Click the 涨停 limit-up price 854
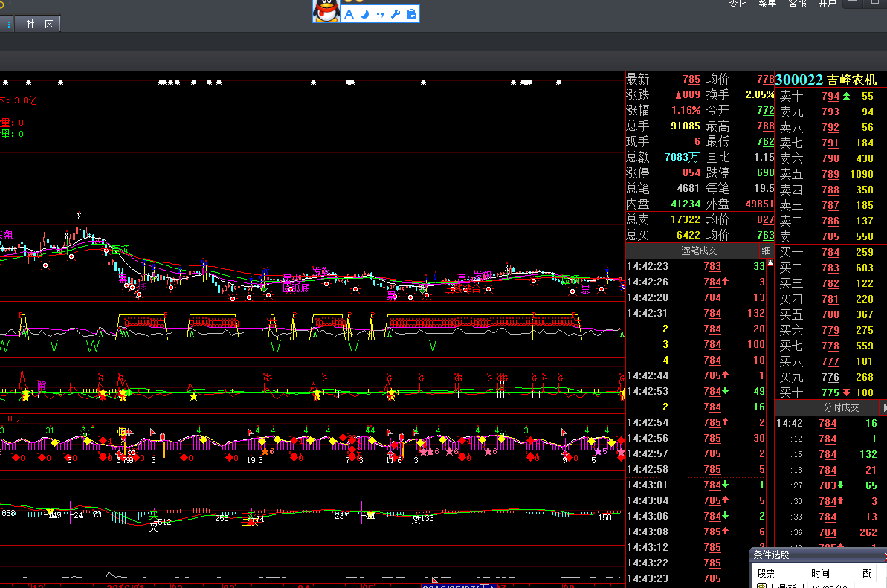 pyautogui.click(x=691, y=173)
